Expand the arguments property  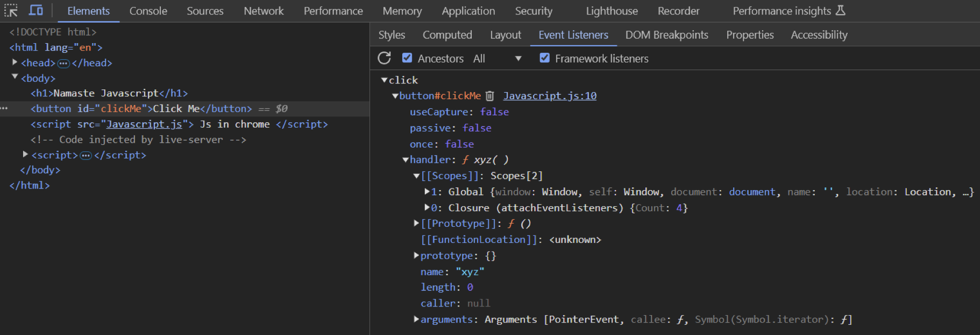[x=416, y=319]
